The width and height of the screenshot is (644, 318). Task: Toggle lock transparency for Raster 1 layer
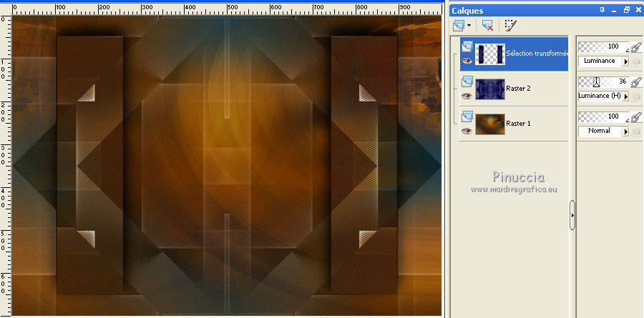pos(636,131)
